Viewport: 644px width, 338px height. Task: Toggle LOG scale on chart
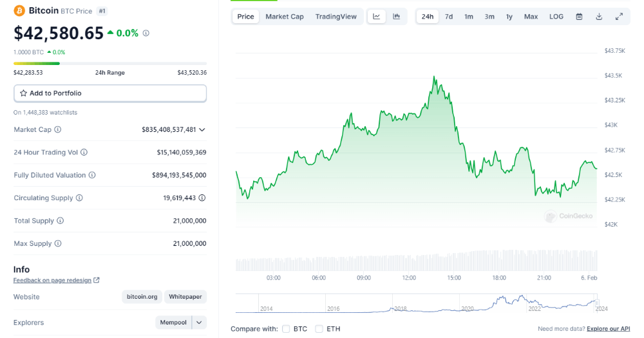click(x=556, y=17)
